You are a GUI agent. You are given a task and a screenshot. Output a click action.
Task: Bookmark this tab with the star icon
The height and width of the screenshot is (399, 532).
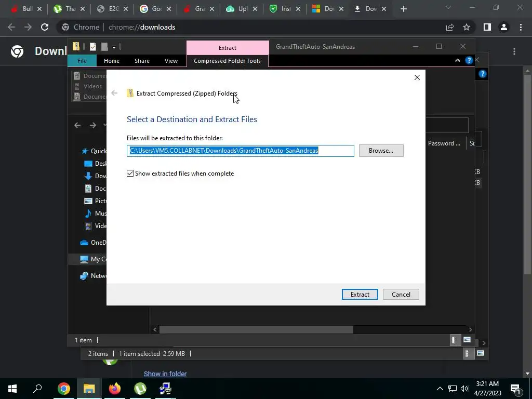[467, 27]
